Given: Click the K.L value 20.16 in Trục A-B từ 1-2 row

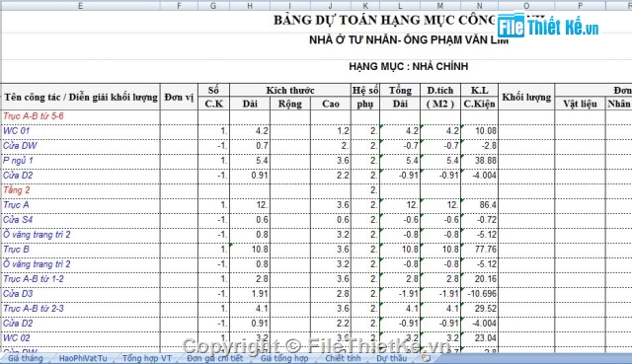Looking at the screenshot, I should (486, 279).
